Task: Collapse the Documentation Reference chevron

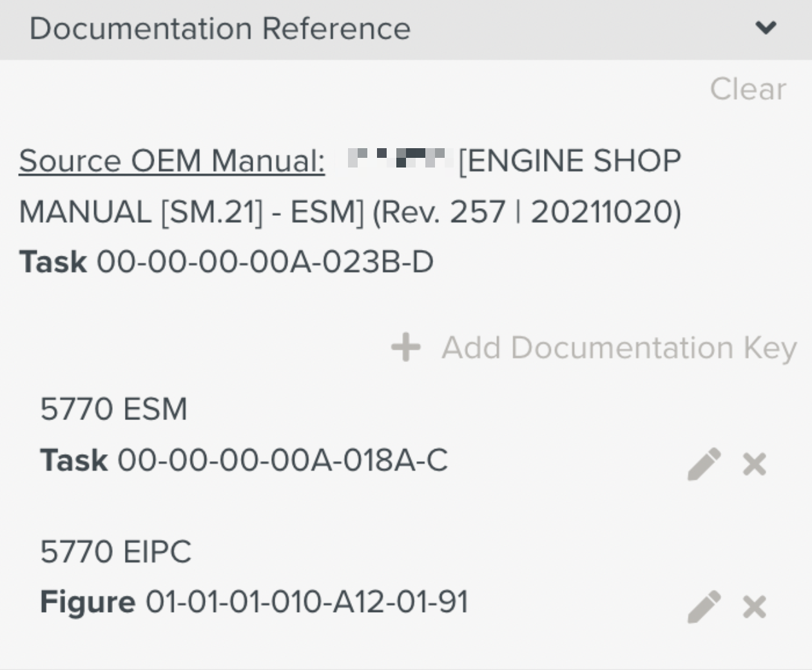Action: (766, 28)
